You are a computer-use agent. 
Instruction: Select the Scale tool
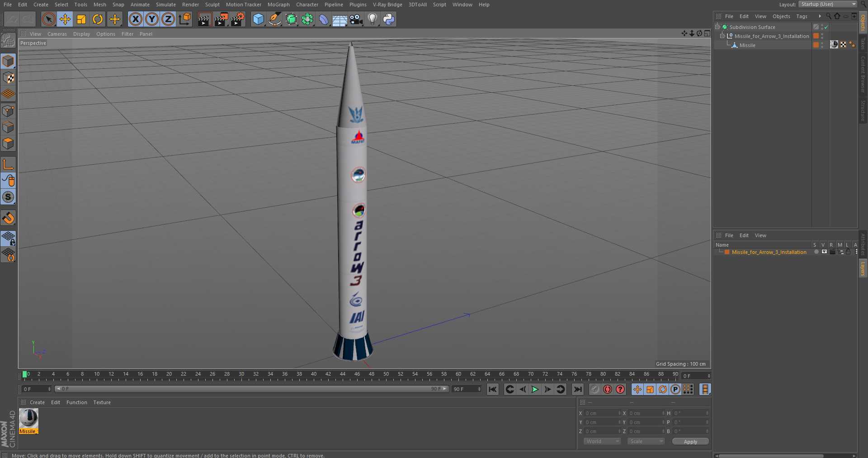click(81, 19)
